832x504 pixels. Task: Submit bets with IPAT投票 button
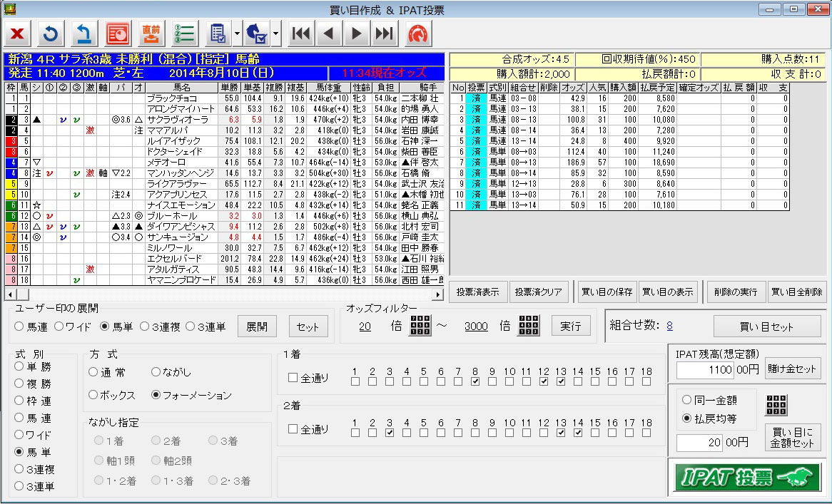click(748, 478)
